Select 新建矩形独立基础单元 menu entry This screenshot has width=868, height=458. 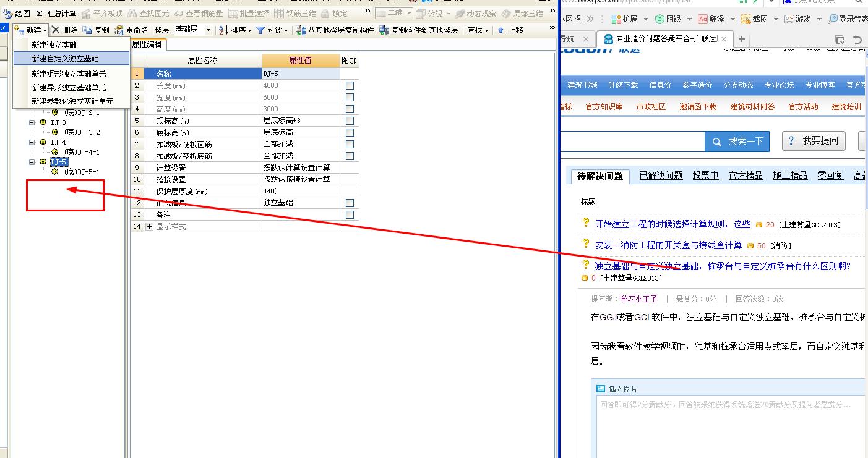[71, 74]
